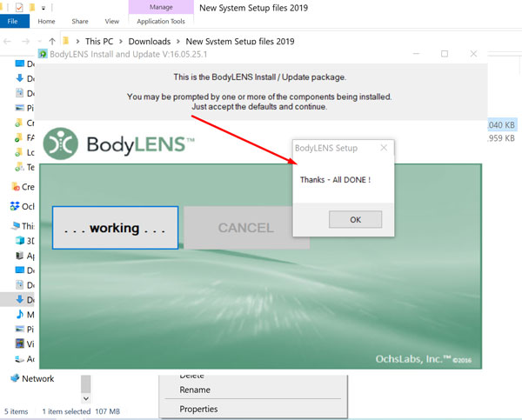Maximize the BodyLENS installer window
Viewport: 522px width, 420px height.
(x=445, y=54)
